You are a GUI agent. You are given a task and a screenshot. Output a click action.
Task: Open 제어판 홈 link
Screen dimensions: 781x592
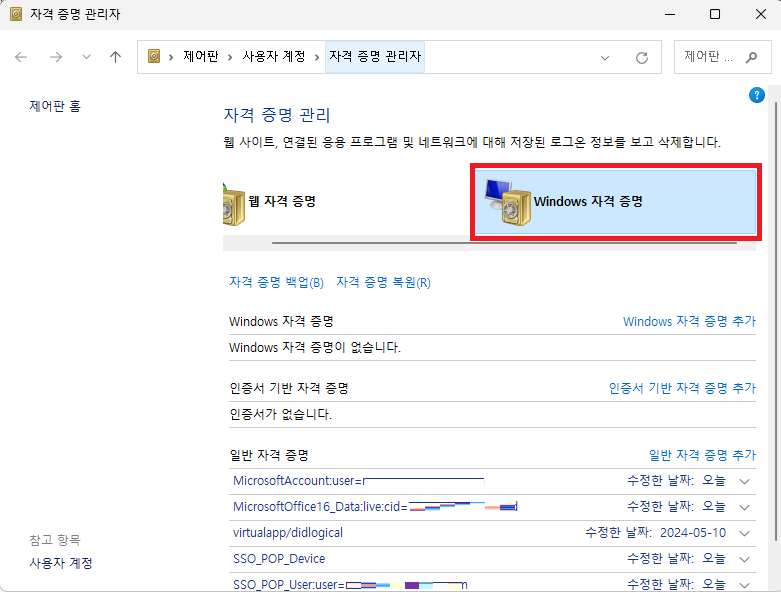click(x=55, y=106)
